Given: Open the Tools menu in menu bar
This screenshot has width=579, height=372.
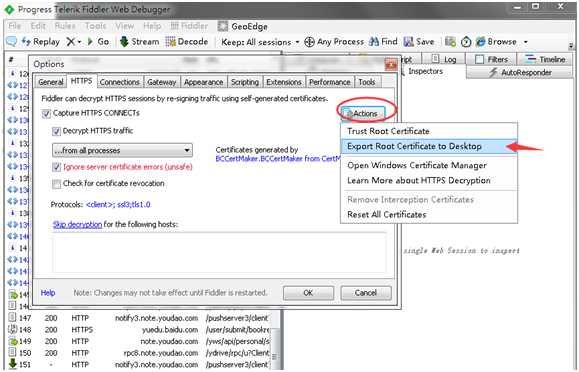Looking at the screenshot, I should [96, 26].
